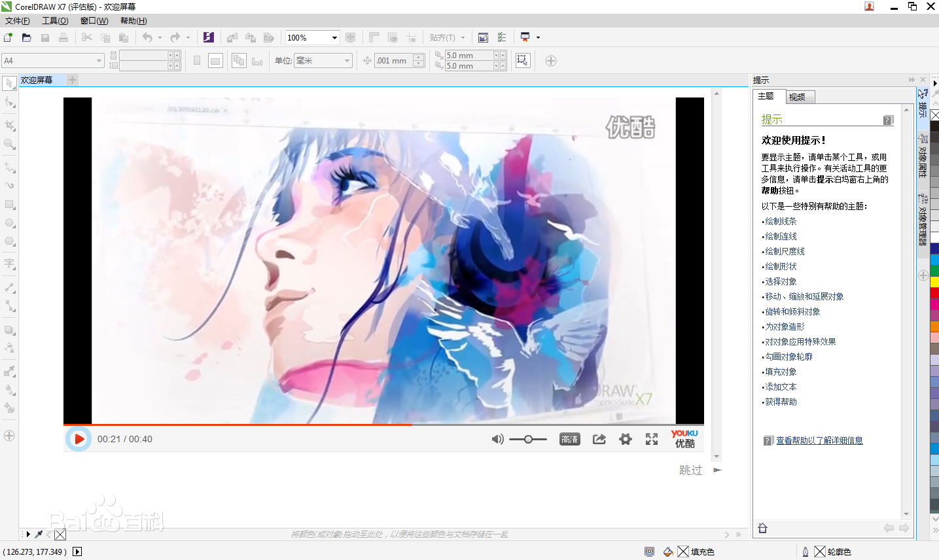Click the Application Launcher icon
939x560 pixels.
coord(525,38)
